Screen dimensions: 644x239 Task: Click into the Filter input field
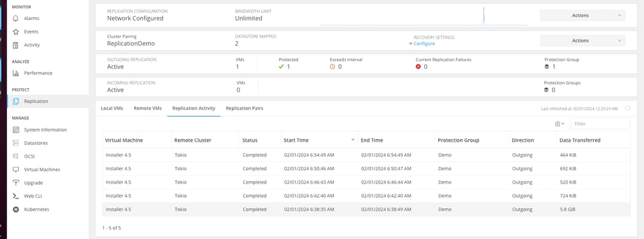(x=600, y=124)
